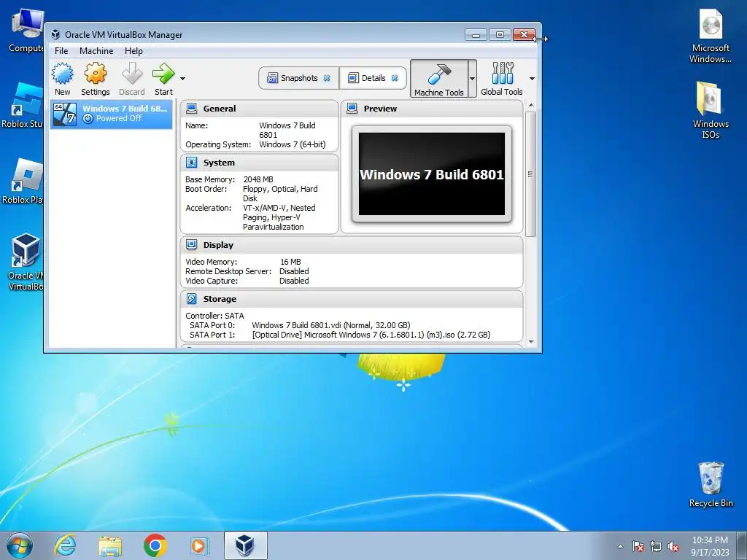Click the Preview section header icon
Viewport: 747px width, 560px height.
pyautogui.click(x=352, y=109)
